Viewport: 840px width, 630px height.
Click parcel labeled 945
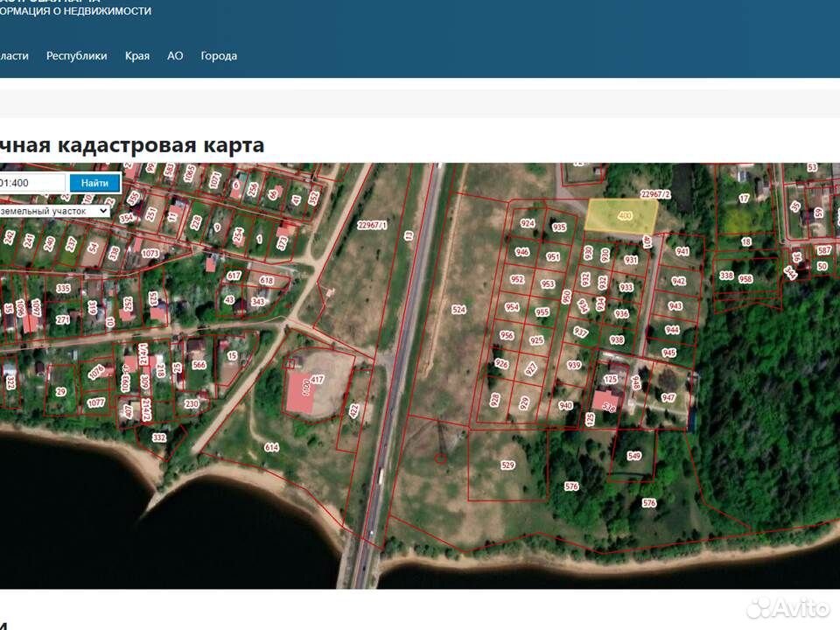point(668,353)
